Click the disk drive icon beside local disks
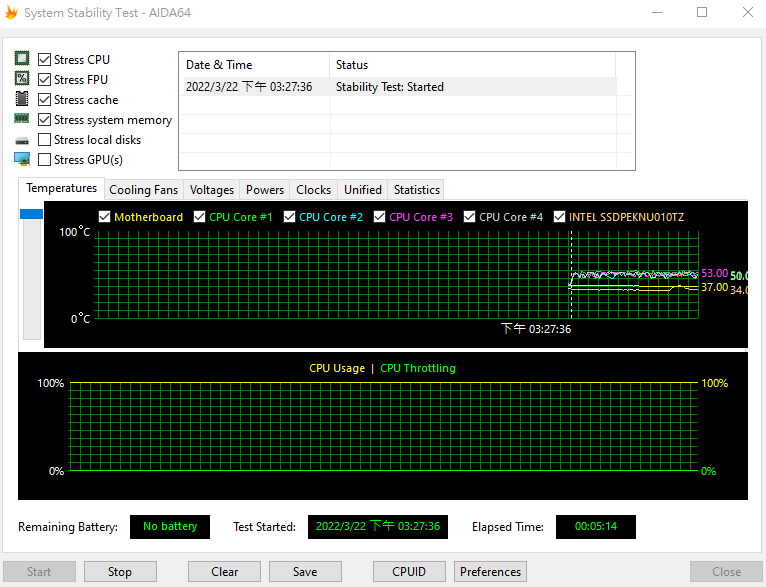This screenshot has height=587, width=766. (22, 140)
